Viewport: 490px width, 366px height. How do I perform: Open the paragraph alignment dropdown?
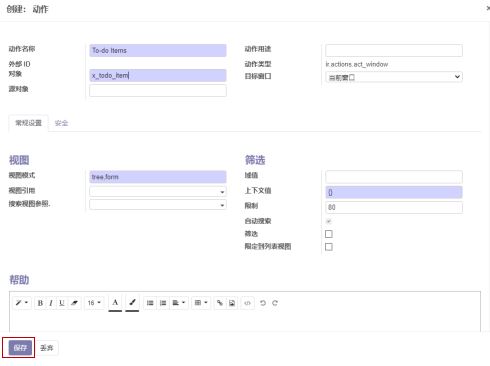coord(179,303)
